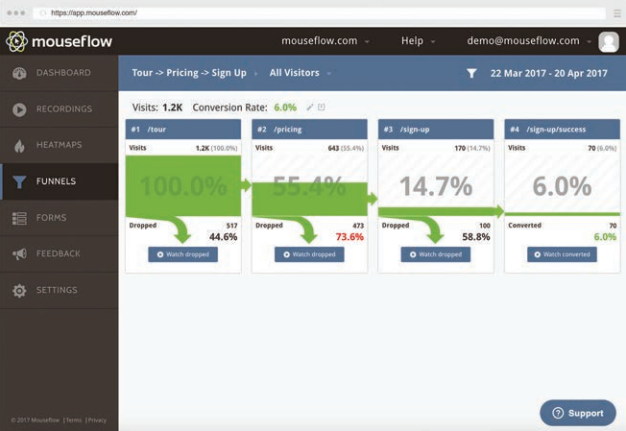Click the Mouseflow logo icon
The width and height of the screenshot is (626, 431).
tap(17, 42)
